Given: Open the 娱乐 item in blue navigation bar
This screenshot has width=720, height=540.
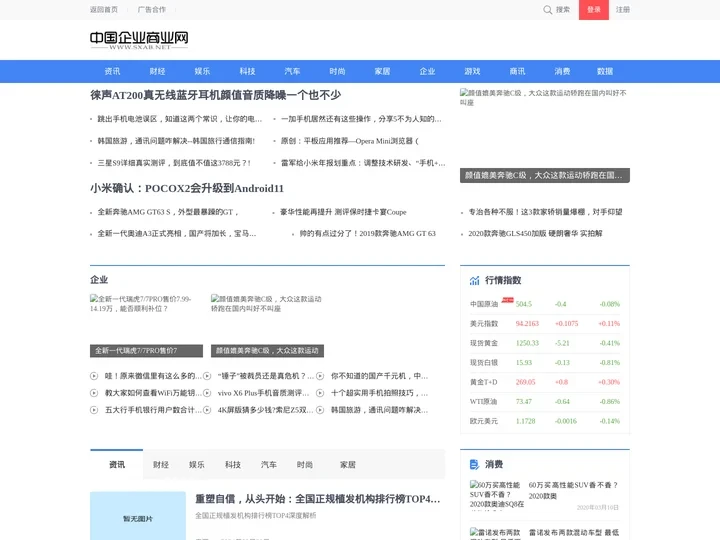Looking at the screenshot, I should pyautogui.click(x=202, y=71).
